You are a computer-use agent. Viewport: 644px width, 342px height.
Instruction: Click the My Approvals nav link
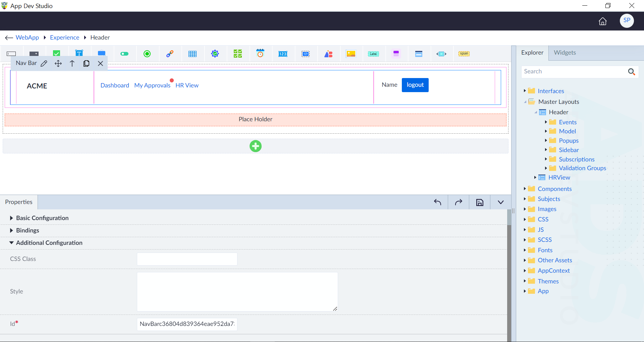(152, 85)
